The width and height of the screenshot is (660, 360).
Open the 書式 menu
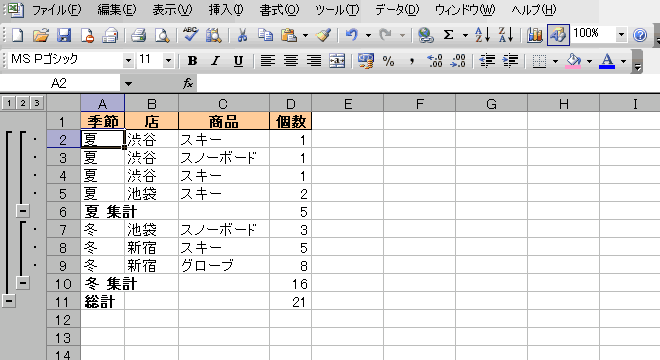pyautogui.click(x=279, y=10)
